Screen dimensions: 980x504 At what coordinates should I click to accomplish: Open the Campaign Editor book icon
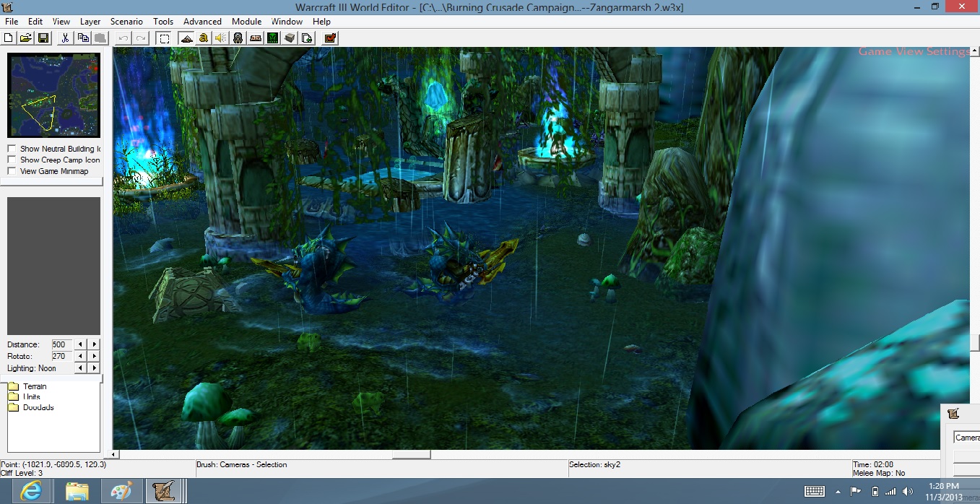coord(255,38)
